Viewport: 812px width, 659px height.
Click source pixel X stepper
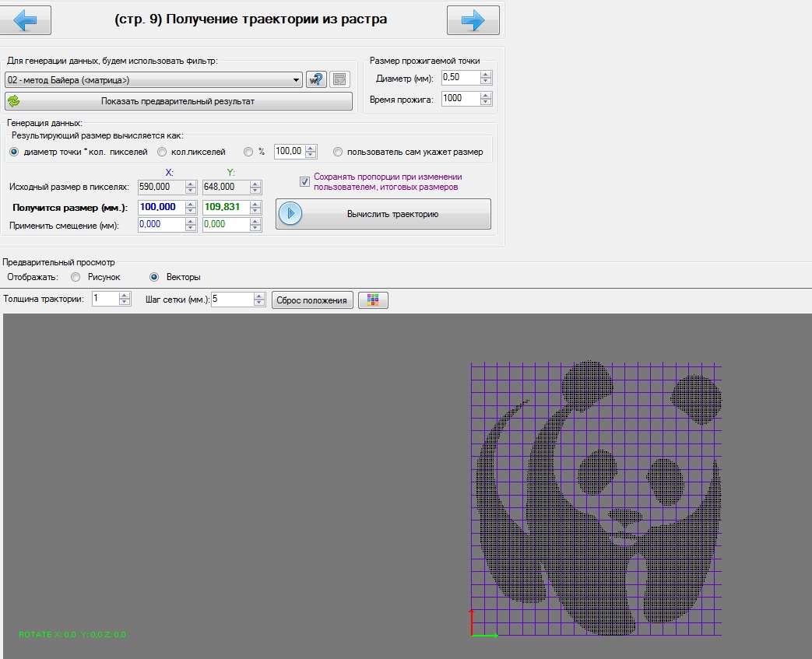191,187
